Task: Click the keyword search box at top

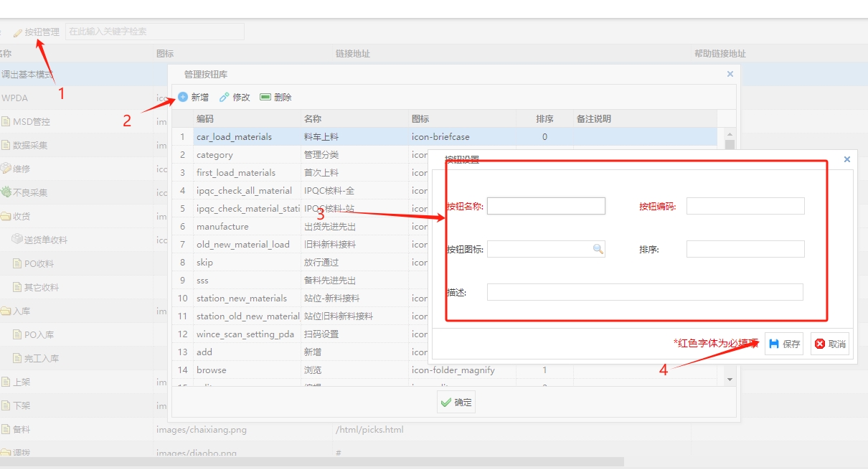Action: pos(154,32)
